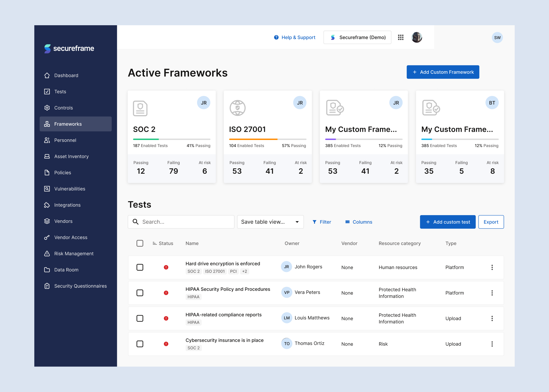This screenshot has height=392, width=549.
Task: Click the Help & Support question mark icon
Action: [276, 37]
